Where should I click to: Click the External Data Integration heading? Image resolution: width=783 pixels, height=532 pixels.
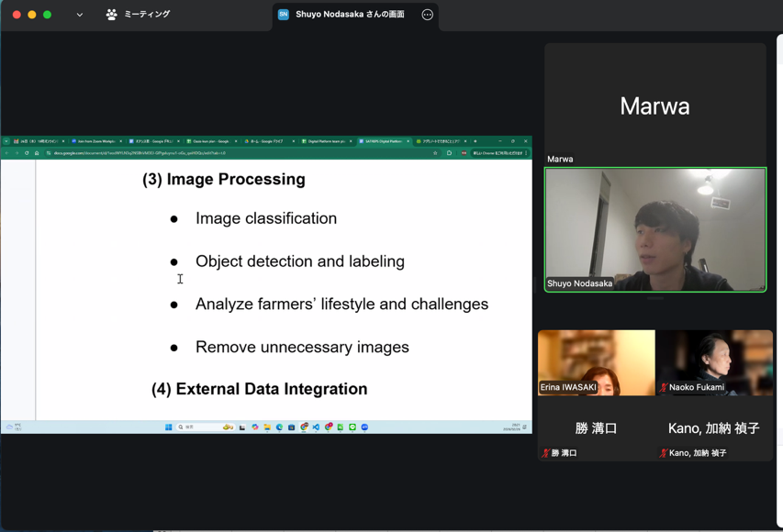pyautogui.click(x=259, y=389)
